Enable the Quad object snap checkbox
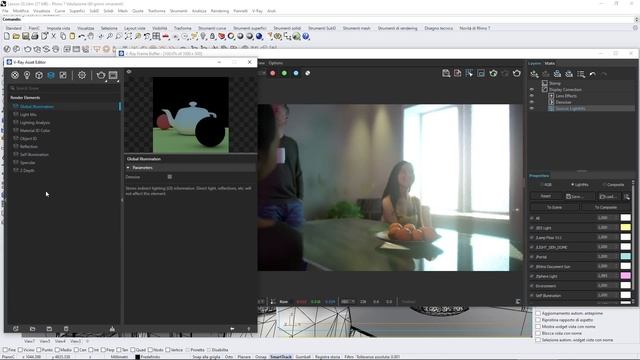Image resolution: width=640 pixels, height=360 pixels. [x=133, y=350]
